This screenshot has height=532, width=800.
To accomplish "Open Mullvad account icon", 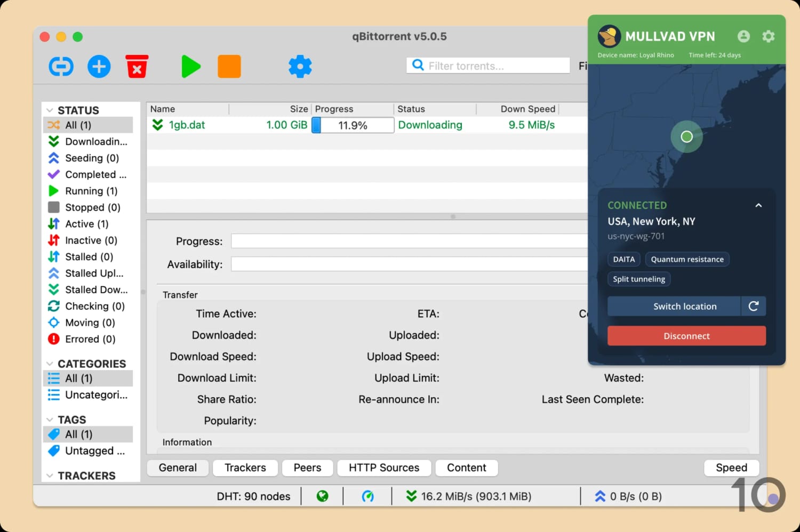I will [743, 36].
